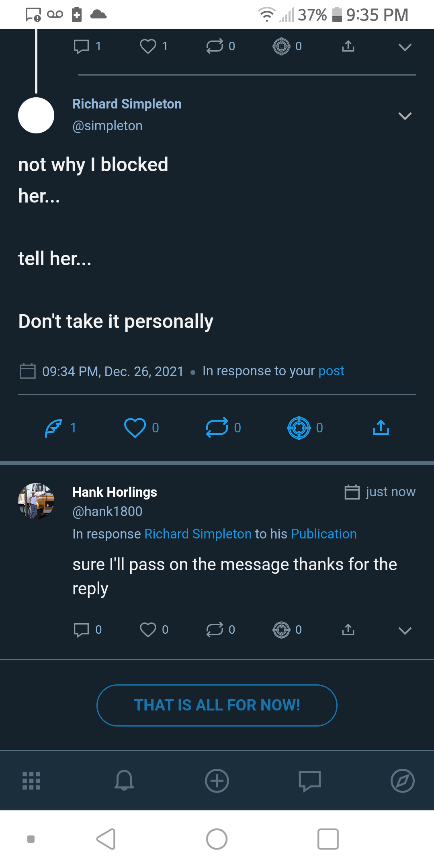The height and width of the screenshot is (868, 434).
Task: Open the explore compass icon
Action: (402, 781)
